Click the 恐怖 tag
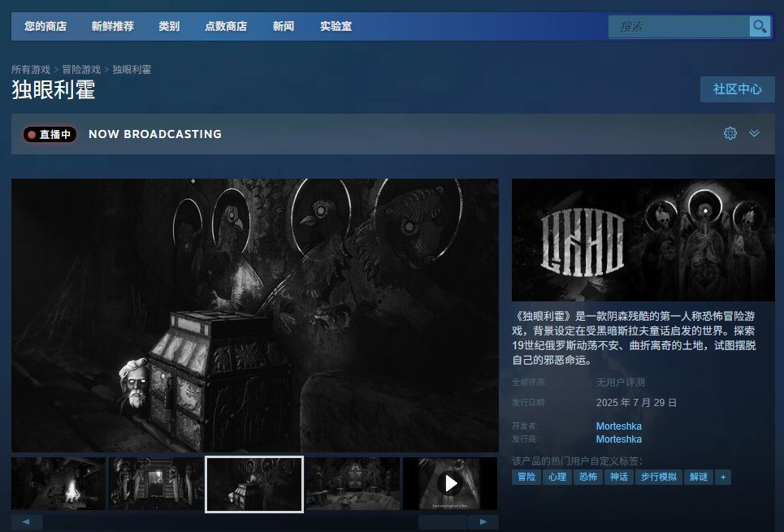This screenshot has width=784, height=532. [587, 477]
